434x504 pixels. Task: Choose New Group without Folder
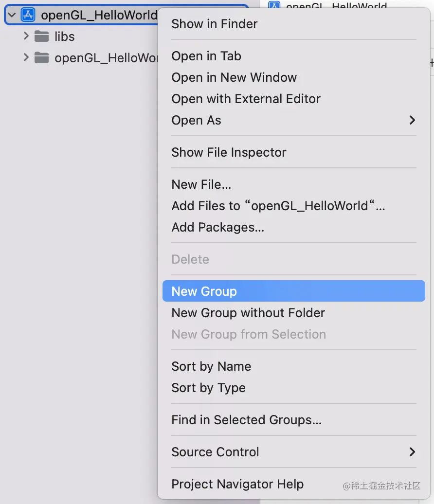(294, 313)
